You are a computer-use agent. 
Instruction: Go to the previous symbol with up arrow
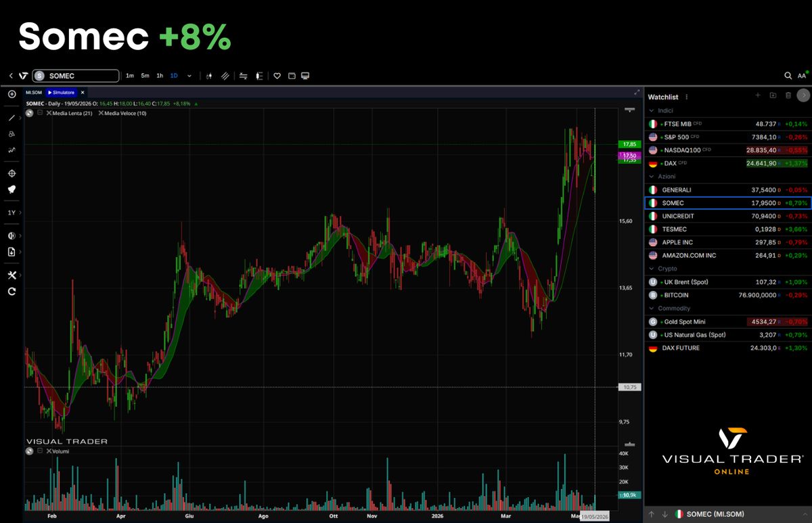[652, 515]
